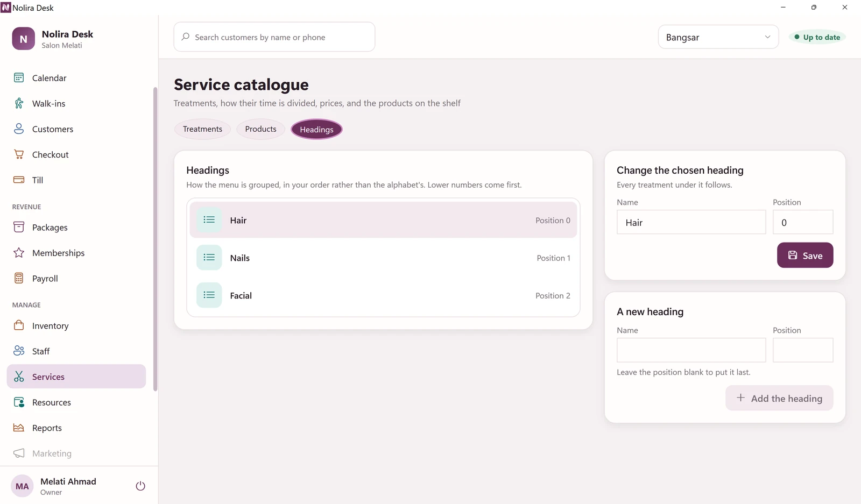Select the Facial heading name
861x504 pixels.
click(241, 296)
